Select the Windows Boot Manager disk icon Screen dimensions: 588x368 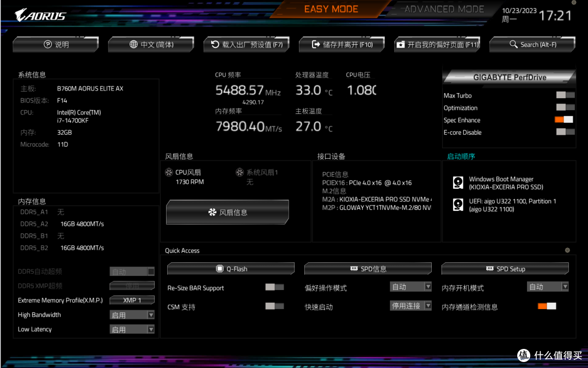tap(458, 182)
